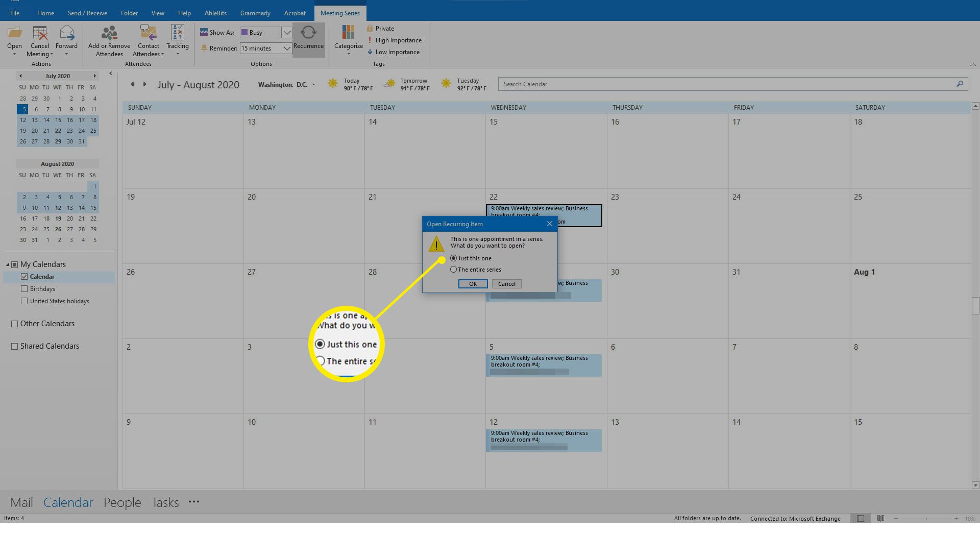Open the Folder tab
980x535 pixels.
(129, 13)
